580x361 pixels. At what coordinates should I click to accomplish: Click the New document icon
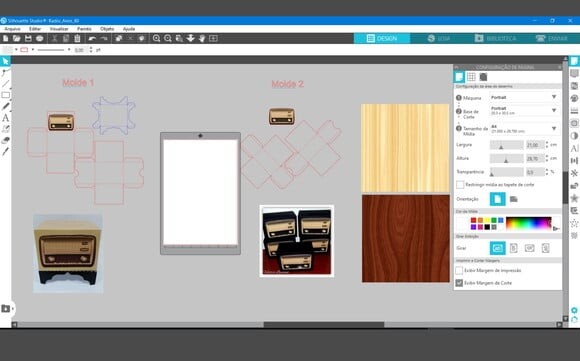tap(5, 38)
